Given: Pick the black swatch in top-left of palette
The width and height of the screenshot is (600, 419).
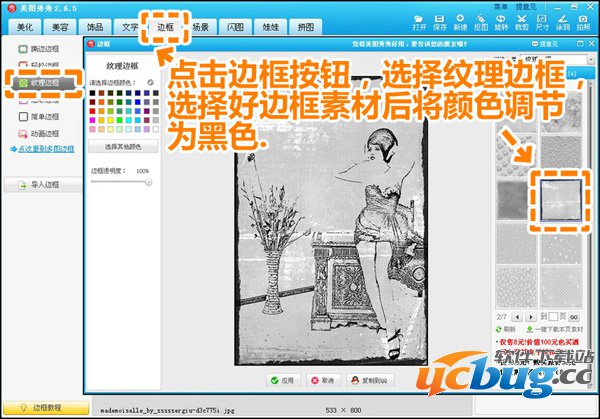Looking at the screenshot, I should [x=92, y=93].
